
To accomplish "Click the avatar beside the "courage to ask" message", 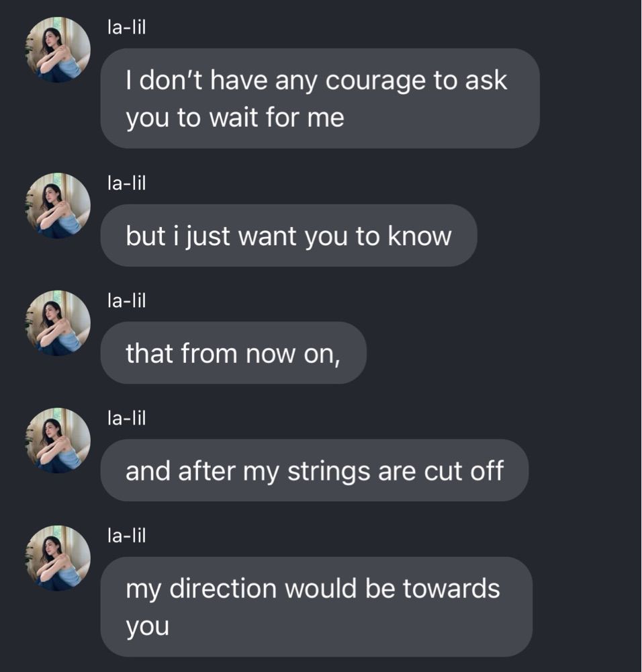I will pyautogui.click(x=58, y=50).
